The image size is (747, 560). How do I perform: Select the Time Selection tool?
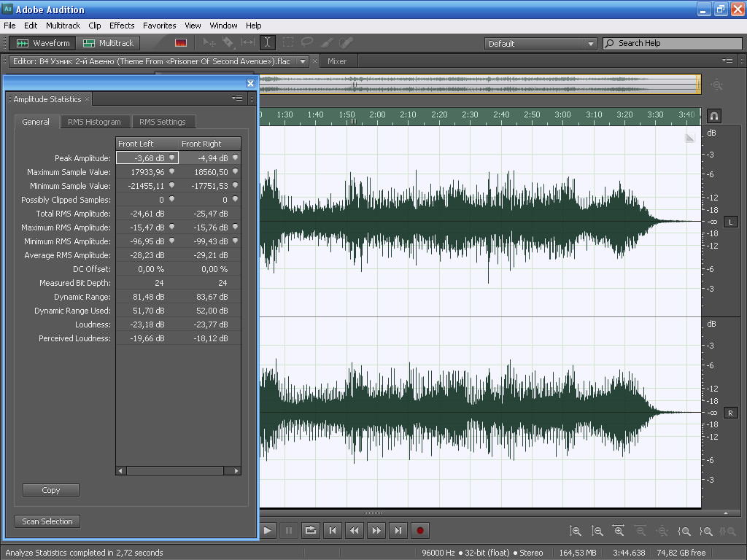coord(268,43)
